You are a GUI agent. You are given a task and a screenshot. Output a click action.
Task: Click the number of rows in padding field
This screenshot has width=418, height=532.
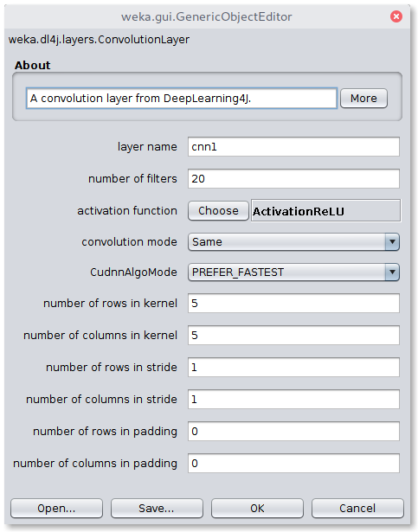coord(293,432)
